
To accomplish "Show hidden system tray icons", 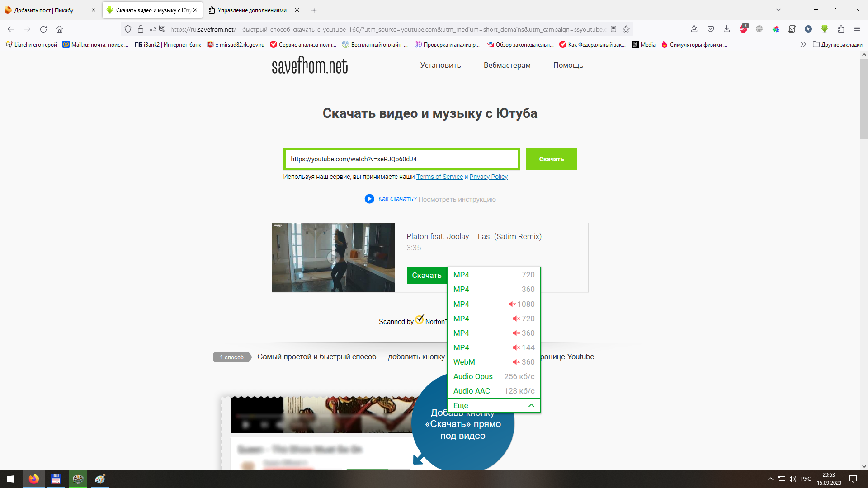I will pos(771,479).
